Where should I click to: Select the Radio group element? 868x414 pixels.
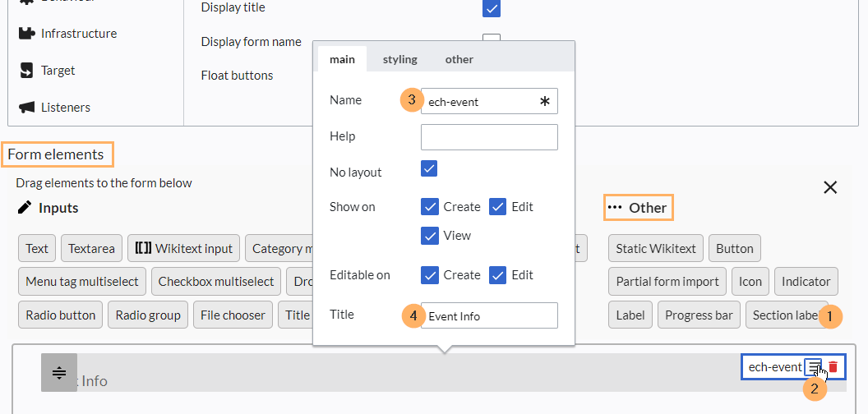[148, 315]
